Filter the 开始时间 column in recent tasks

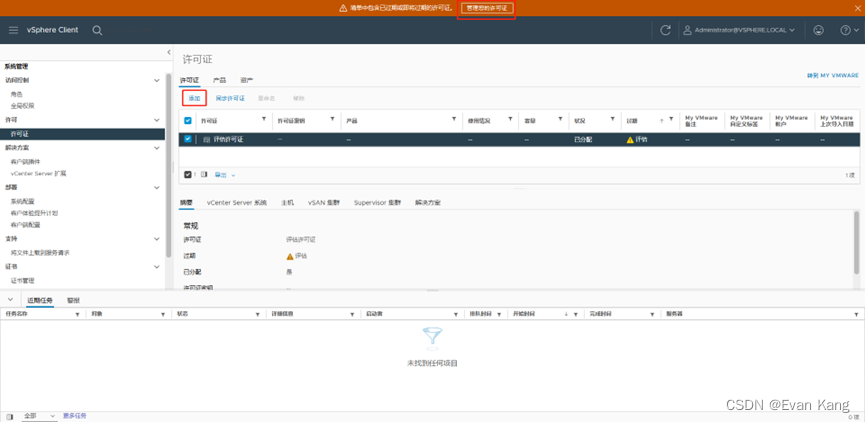(x=576, y=314)
